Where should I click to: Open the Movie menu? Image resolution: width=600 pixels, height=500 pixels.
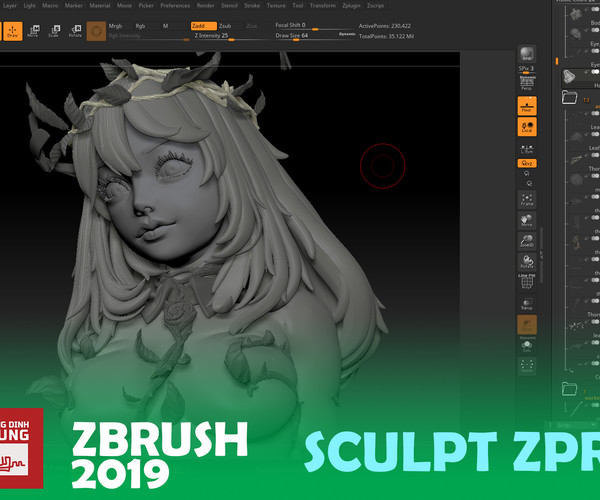coord(124,6)
